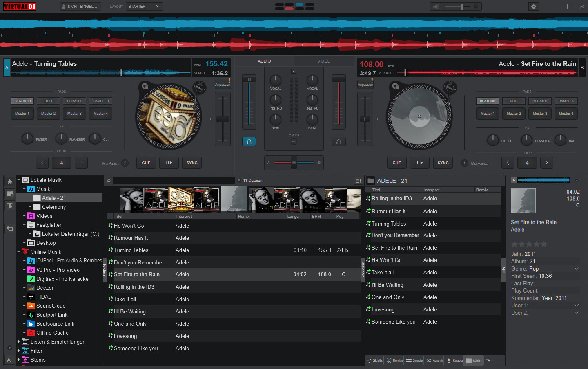Click the Beatport Link icon

[x=31, y=315]
